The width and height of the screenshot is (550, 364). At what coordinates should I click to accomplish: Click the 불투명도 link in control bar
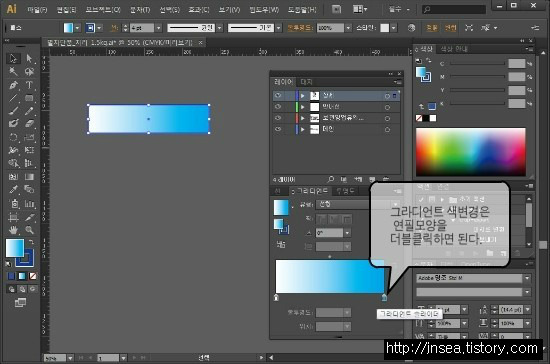pos(300,28)
